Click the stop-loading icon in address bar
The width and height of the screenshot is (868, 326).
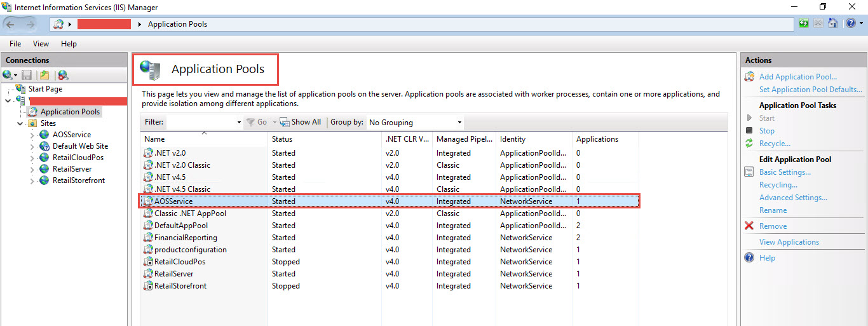coord(818,24)
